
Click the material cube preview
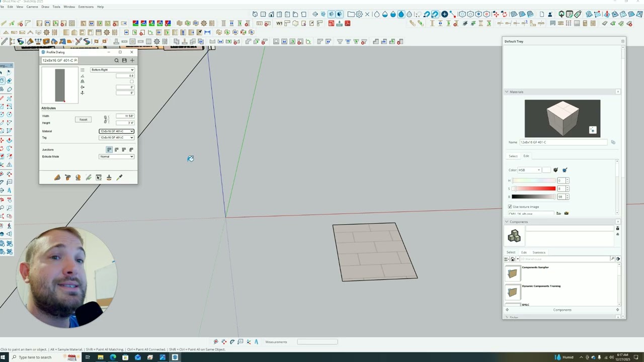[562, 119]
